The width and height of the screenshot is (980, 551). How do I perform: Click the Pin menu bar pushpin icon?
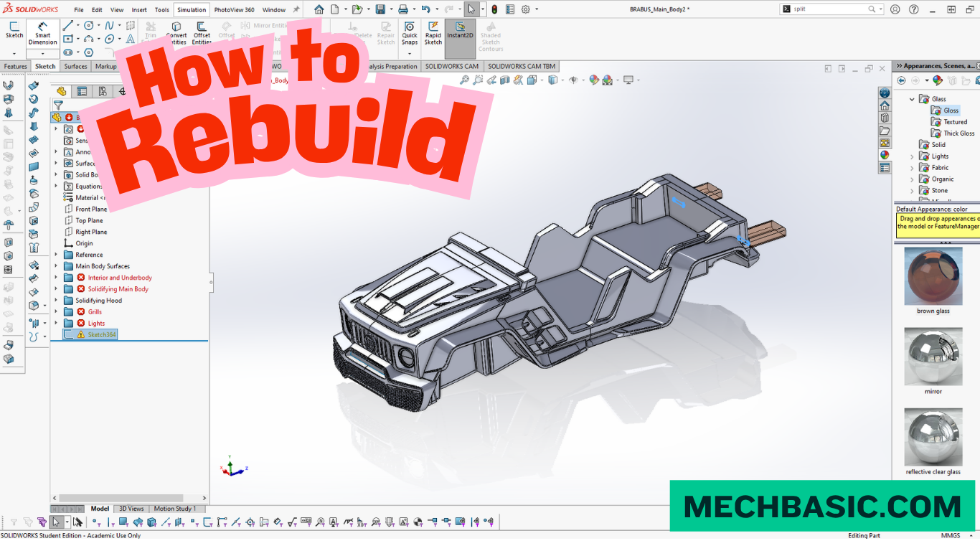(296, 10)
